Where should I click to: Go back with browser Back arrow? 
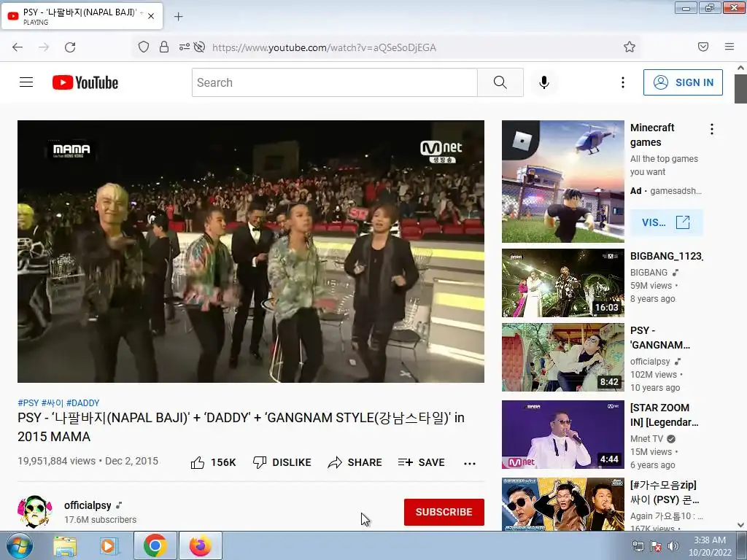click(18, 47)
